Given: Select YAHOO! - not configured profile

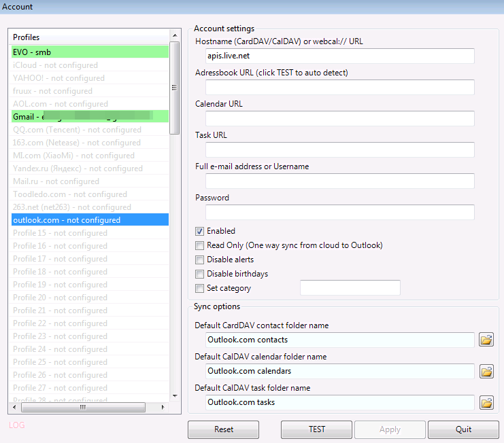Looking at the screenshot, I should coord(90,78).
